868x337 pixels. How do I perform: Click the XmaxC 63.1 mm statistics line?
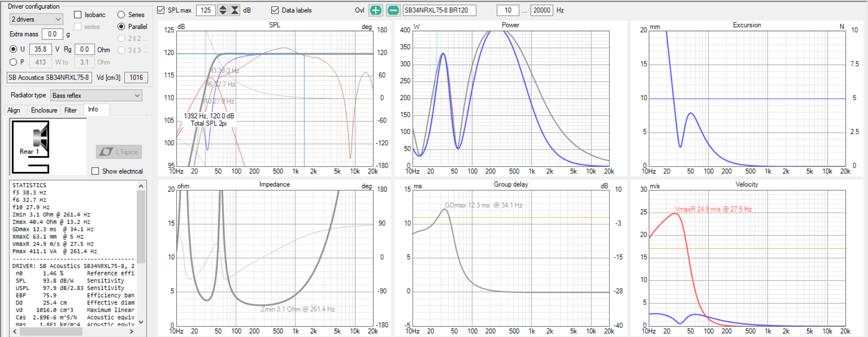[x=48, y=237]
